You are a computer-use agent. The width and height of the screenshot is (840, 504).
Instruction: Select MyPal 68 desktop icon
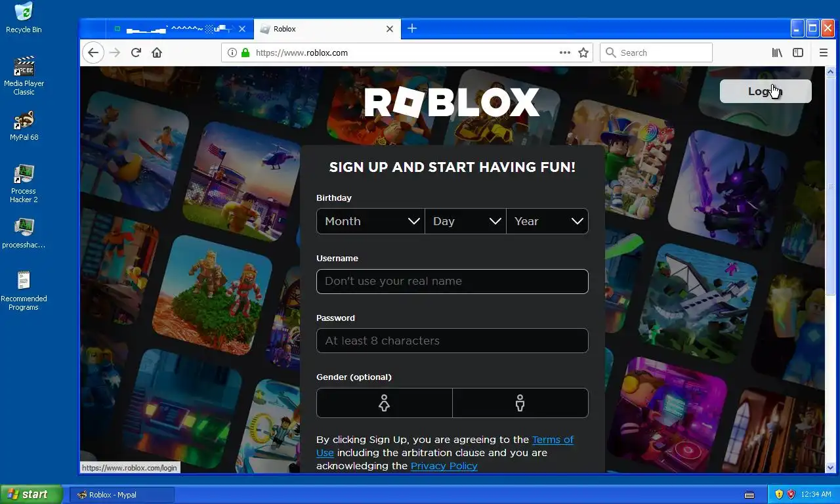pos(24,126)
